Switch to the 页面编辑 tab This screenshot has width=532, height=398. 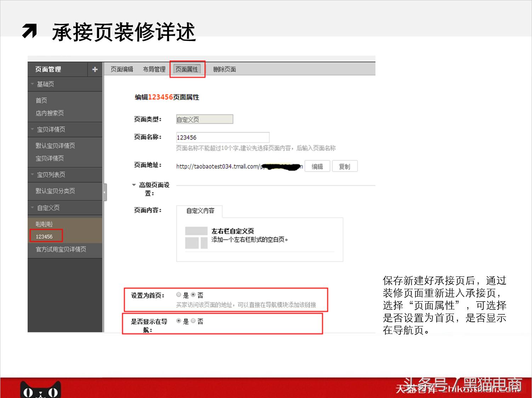point(121,69)
